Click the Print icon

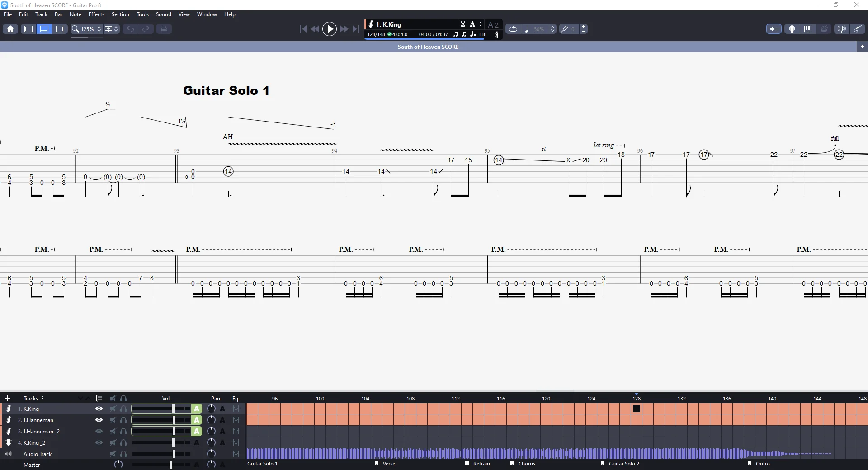(x=164, y=29)
